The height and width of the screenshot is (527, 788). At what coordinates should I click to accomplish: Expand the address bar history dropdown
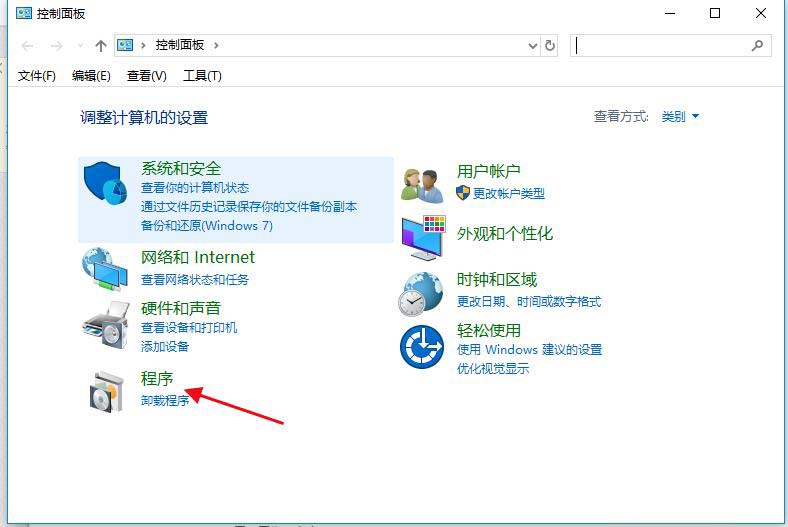[533, 46]
